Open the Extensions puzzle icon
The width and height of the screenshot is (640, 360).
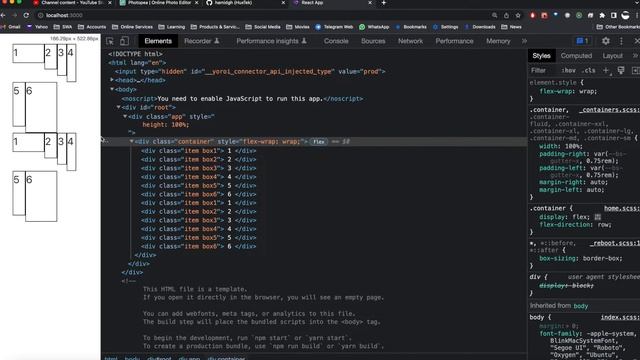pyautogui.click(x=602, y=15)
